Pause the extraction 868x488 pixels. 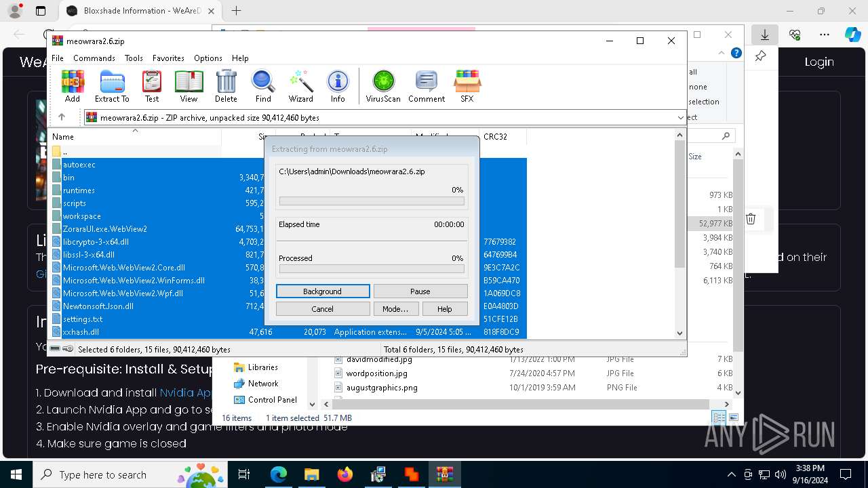click(420, 291)
